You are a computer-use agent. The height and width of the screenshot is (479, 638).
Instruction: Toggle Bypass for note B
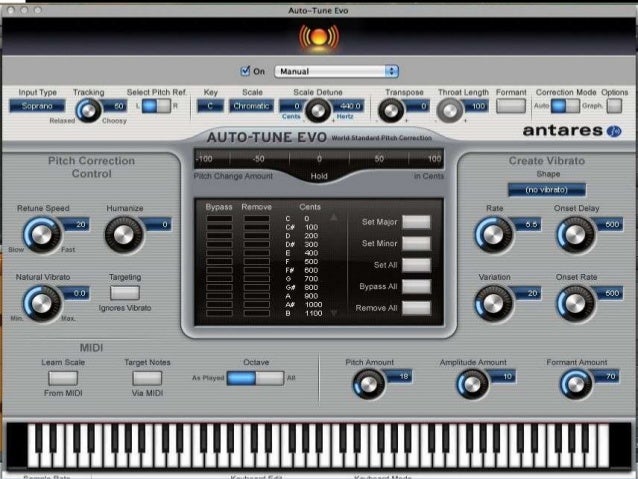coord(219,313)
